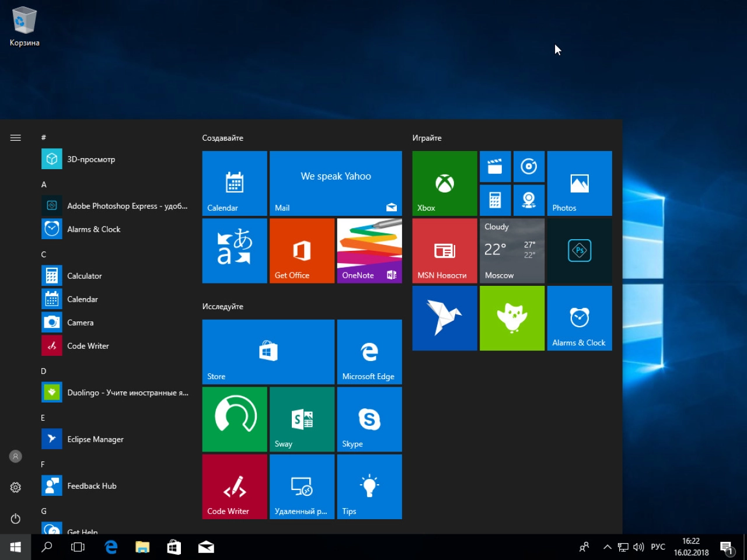Open the Store tile
Viewport: 747px width, 560px height.
coord(268,352)
